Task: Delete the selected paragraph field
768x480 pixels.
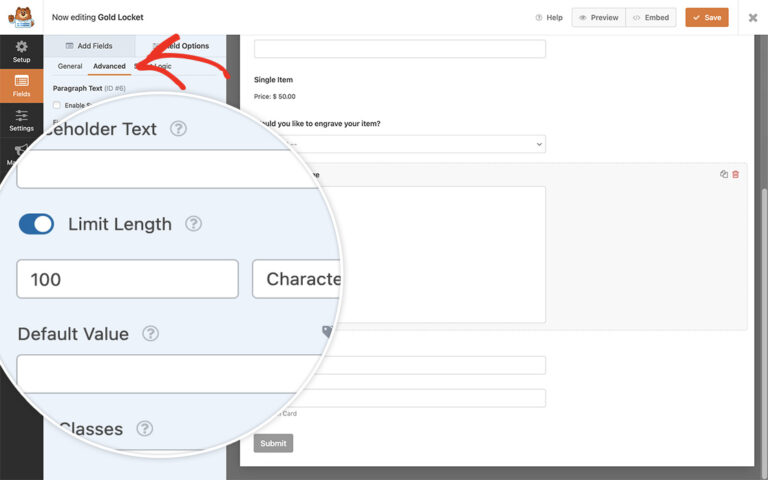Action: pyautogui.click(x=735, y=174)
